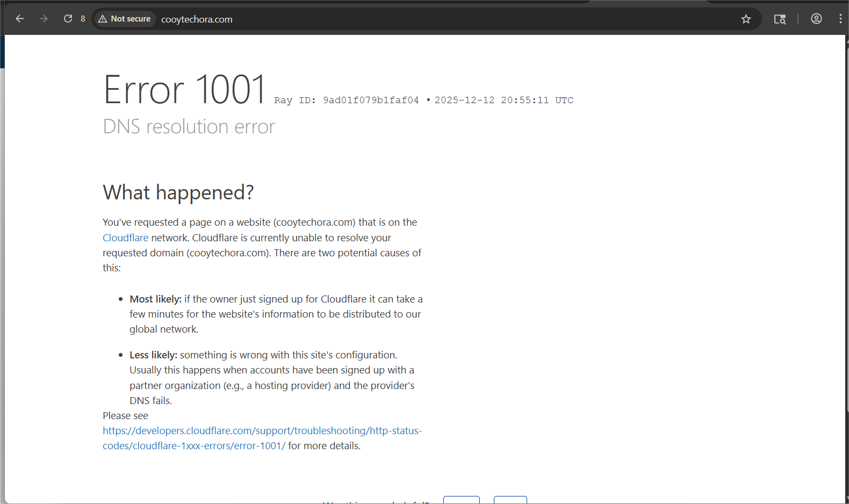The height and width of the screenshot is (504, 849).
Task: Click the Error 1001 heading
Action: (184, 89)
